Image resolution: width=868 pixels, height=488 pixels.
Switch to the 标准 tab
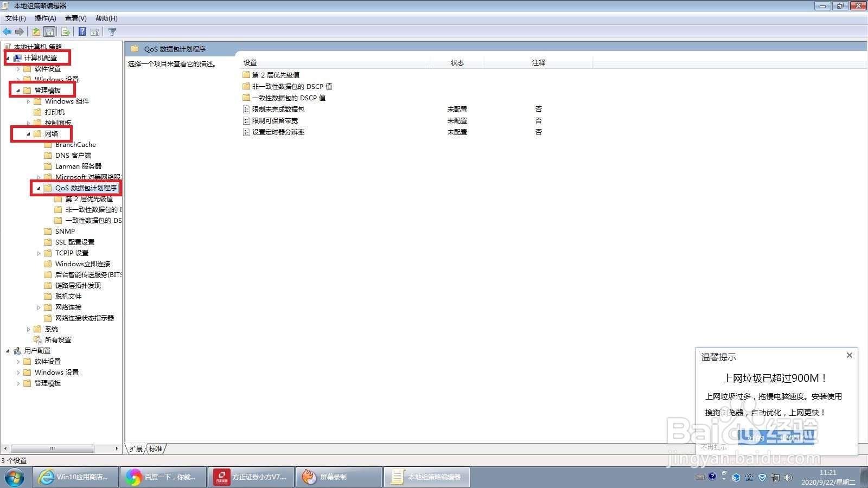tap(155, 448)
